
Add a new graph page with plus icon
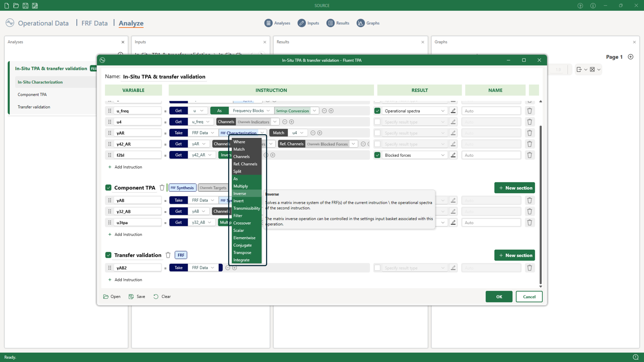631,57
